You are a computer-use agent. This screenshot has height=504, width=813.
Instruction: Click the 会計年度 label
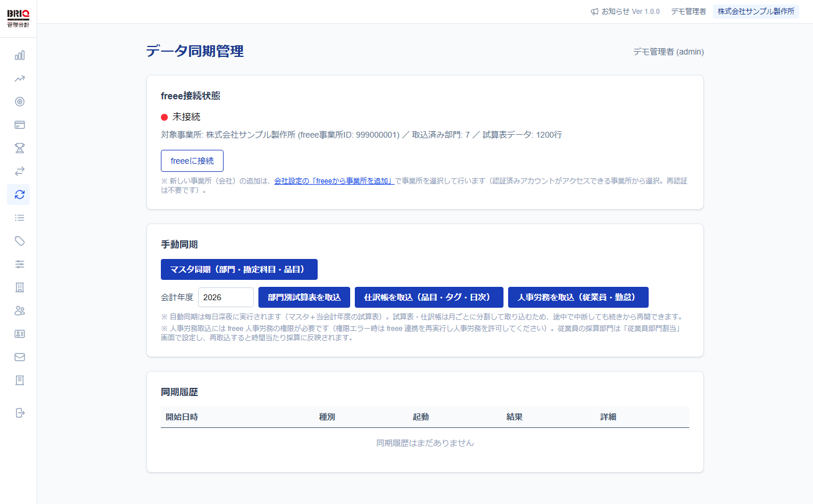(x=177, y=297)
